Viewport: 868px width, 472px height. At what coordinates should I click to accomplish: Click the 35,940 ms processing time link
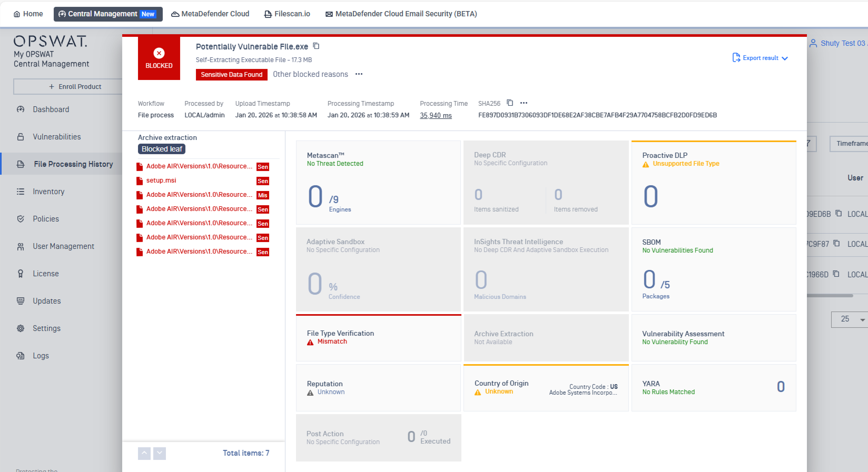click(435, 115)
